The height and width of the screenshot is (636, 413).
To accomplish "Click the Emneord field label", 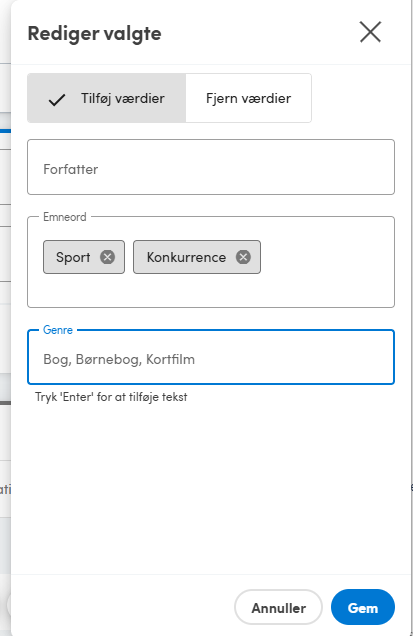I will [65, 217].
